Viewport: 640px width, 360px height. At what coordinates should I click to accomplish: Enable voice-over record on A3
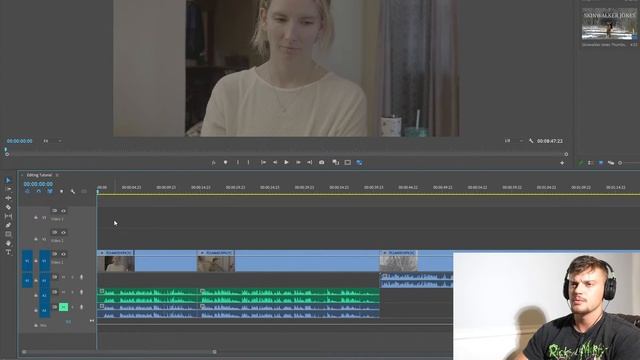(81, 307)
